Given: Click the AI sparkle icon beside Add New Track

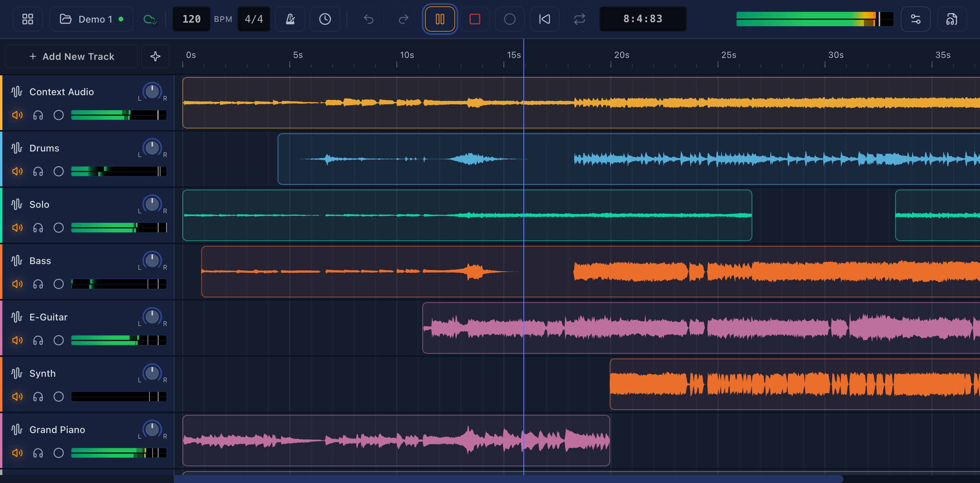Looking at the screenshot, I should tap(155, 56).
